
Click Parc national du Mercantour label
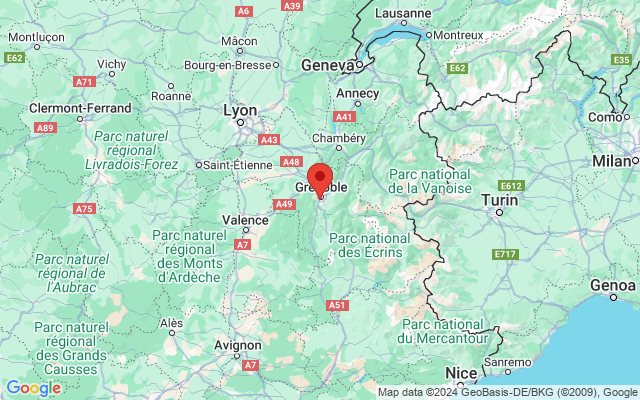click(443, 331)
